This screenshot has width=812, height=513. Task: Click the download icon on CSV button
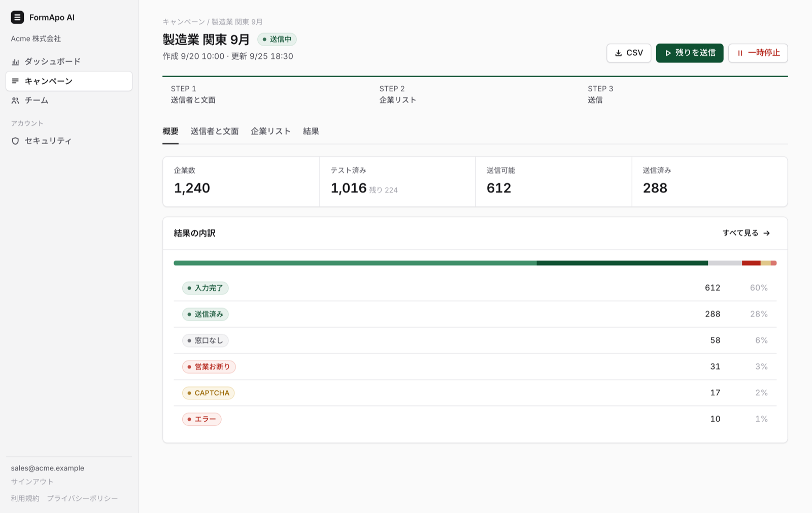coord(618,53)
